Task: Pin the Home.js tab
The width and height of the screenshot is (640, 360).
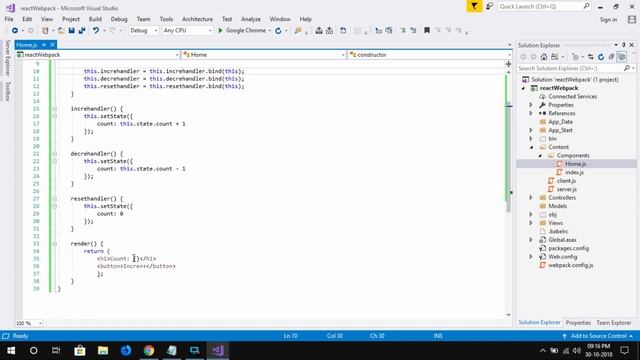Action: (x=44, y=45)
